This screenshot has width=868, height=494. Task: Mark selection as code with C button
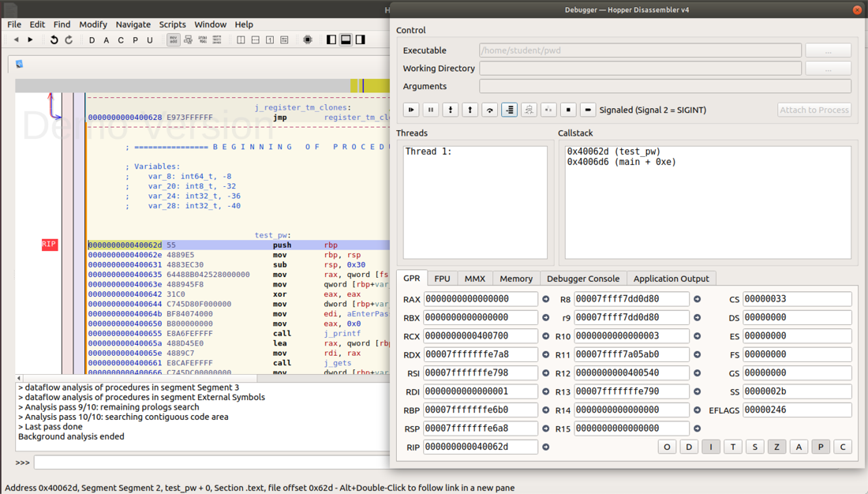coord(121,39)
